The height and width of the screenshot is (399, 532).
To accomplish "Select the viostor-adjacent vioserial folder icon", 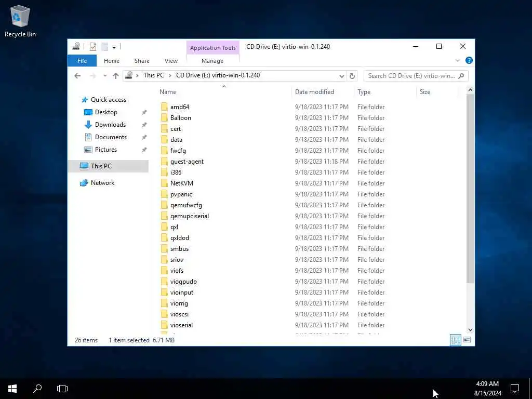I will [x=164, y=325].
